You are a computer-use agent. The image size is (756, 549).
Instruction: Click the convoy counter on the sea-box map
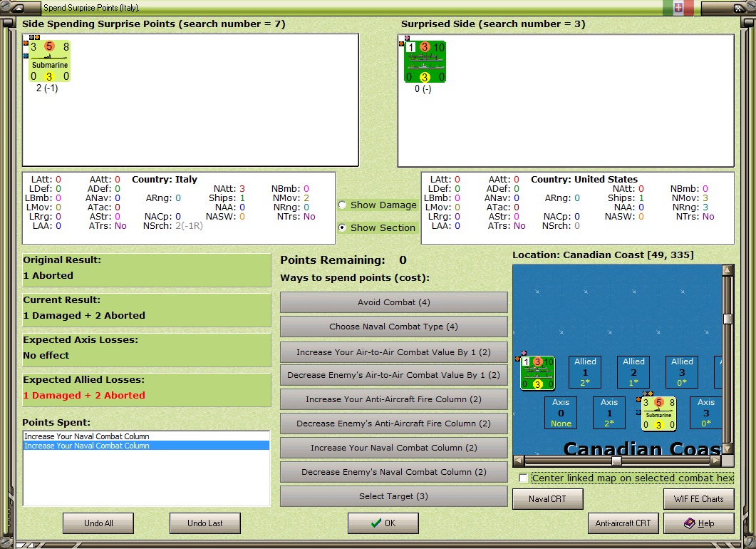537,373
